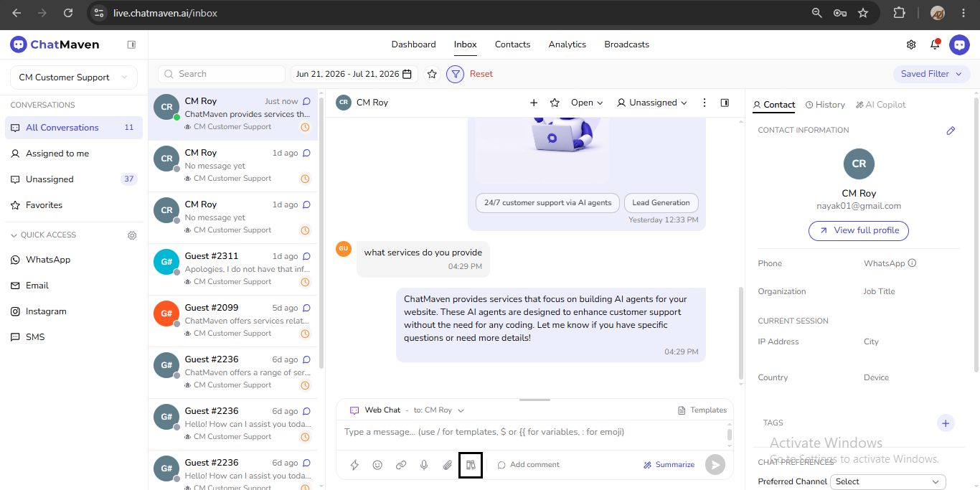980x490 pixels.
Task: Add a tag with plus button
Action: tap(946, 423)
